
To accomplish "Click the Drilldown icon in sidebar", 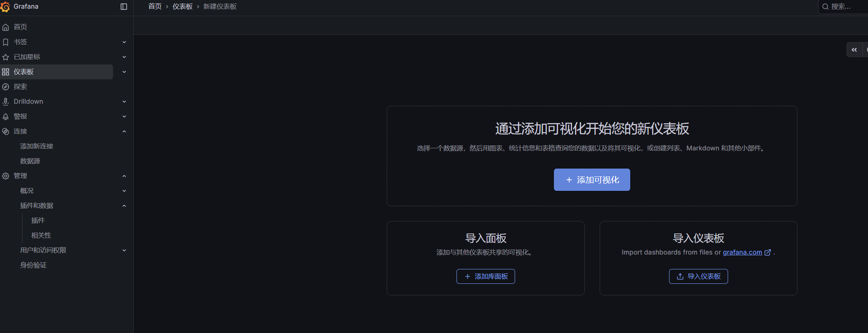I will click(x=6, y=102).
